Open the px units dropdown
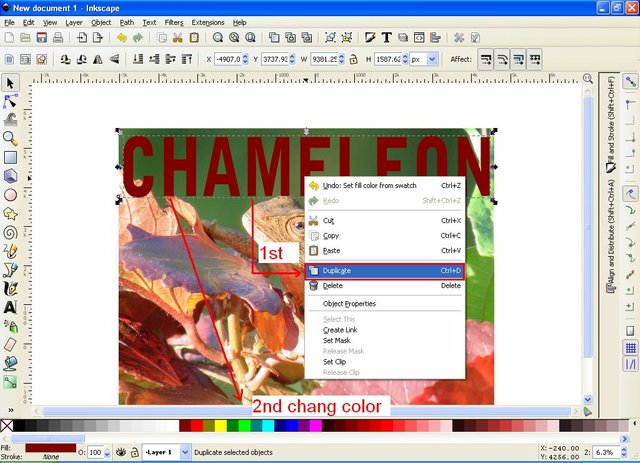The width and height of the screenshot is (640, 463). tap(432, 59)
